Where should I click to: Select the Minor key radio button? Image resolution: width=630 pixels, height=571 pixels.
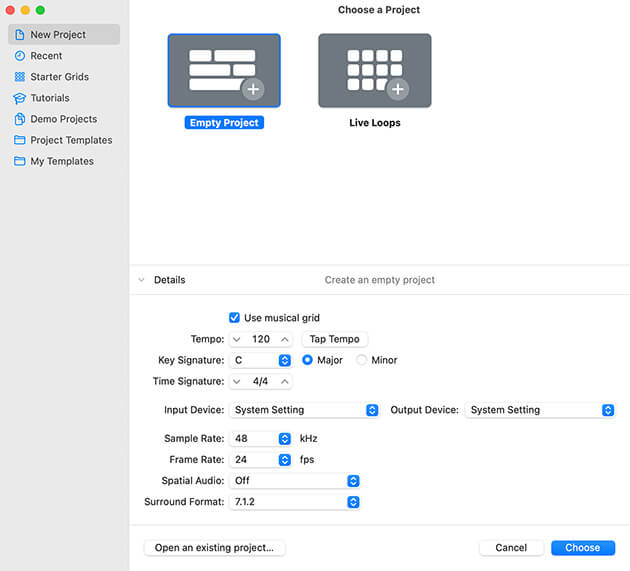point(362,360)
